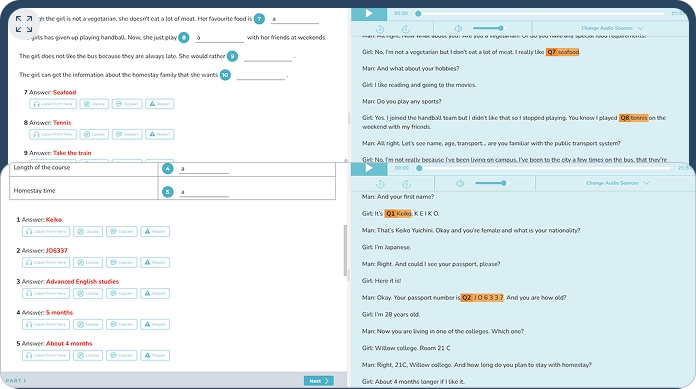Explain answer 1 Keiko
Viewport: 696px width, 389px height.
tap(122, 231)
